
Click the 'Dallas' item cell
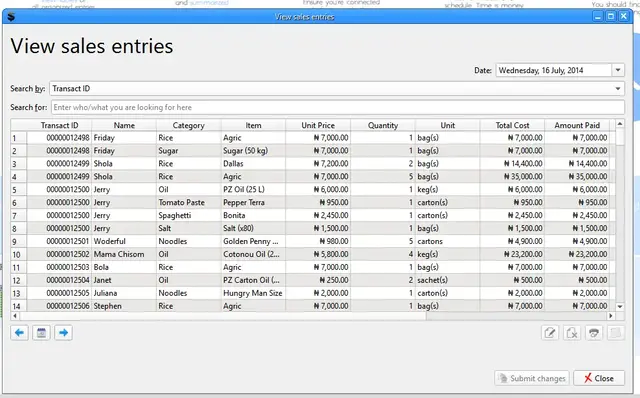253,164
